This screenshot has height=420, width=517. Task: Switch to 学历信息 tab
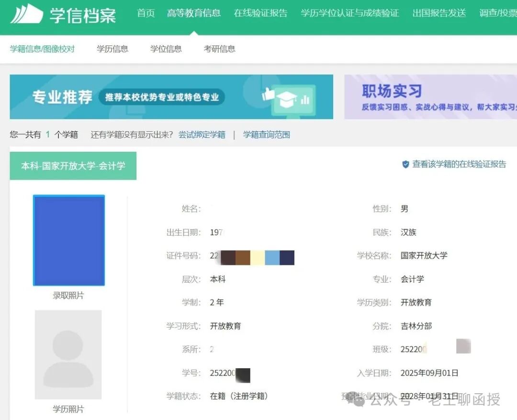(112, 49)
